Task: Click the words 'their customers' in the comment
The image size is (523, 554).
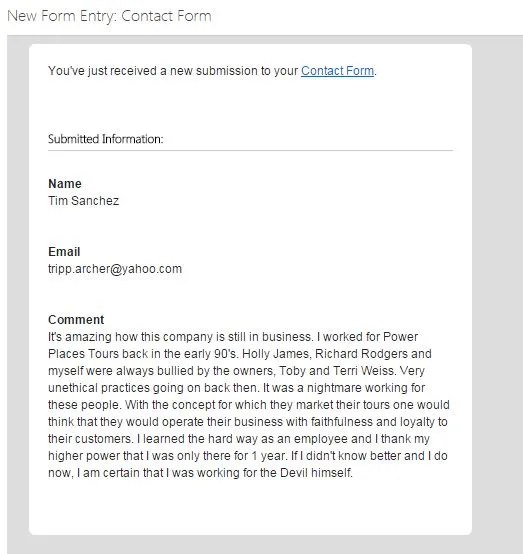Action: (90, 439)
